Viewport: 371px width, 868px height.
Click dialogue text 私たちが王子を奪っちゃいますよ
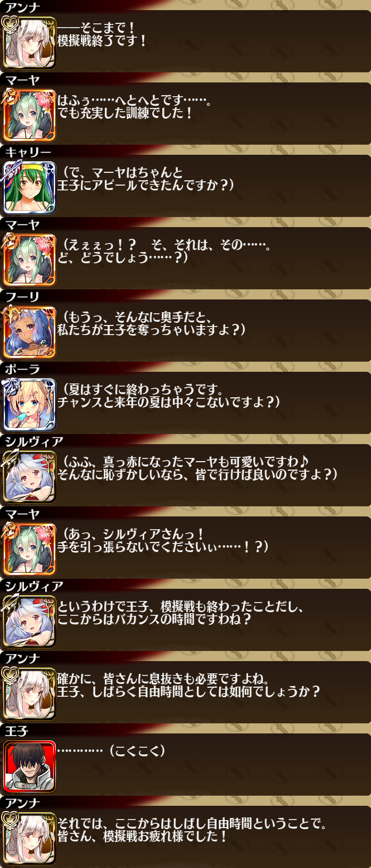tap(151, 330)
